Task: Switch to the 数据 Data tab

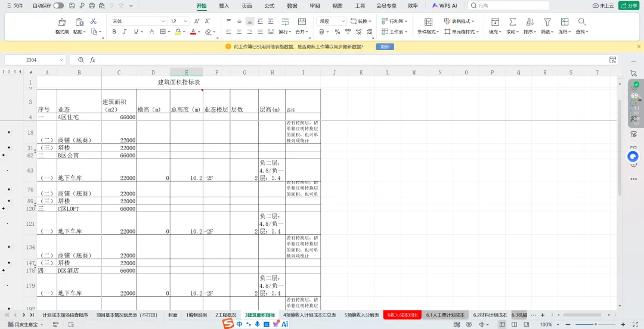Action: 292,6
